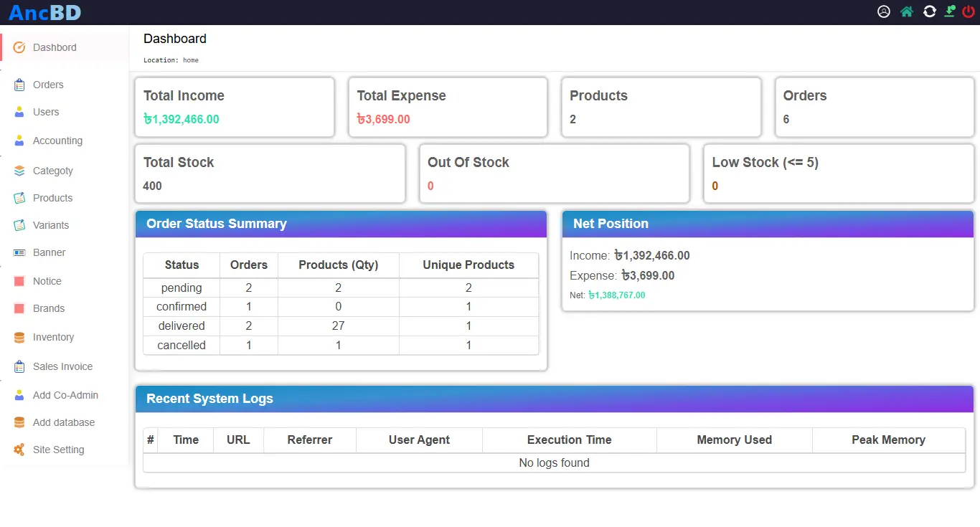Click the Unique Products column header

point(468,265)
